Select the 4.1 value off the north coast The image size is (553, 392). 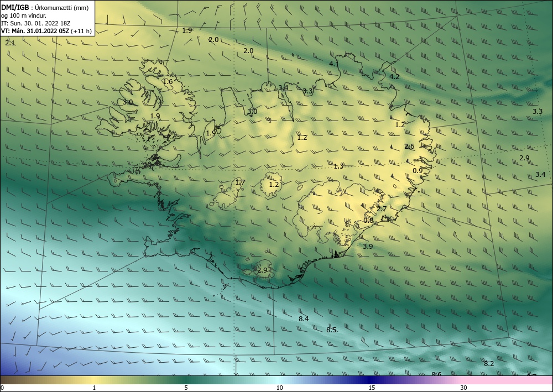click(x=334, y=64)
